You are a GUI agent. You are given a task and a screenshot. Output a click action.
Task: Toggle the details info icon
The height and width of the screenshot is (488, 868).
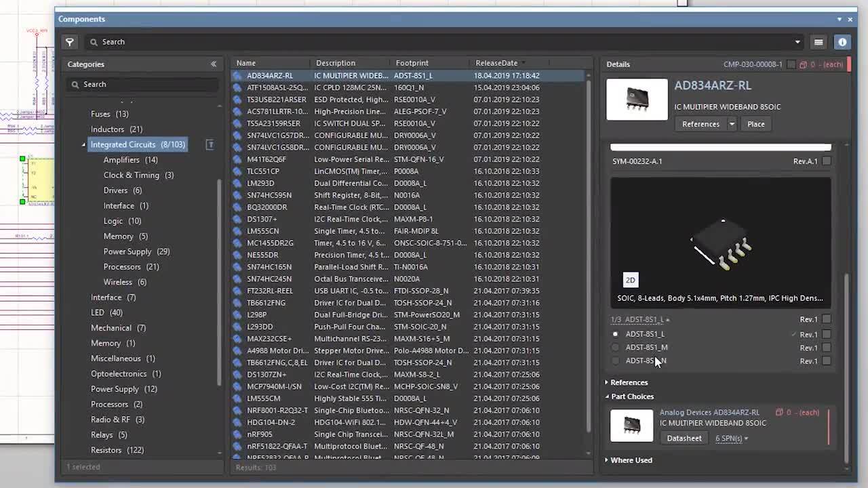click(842, 42)
